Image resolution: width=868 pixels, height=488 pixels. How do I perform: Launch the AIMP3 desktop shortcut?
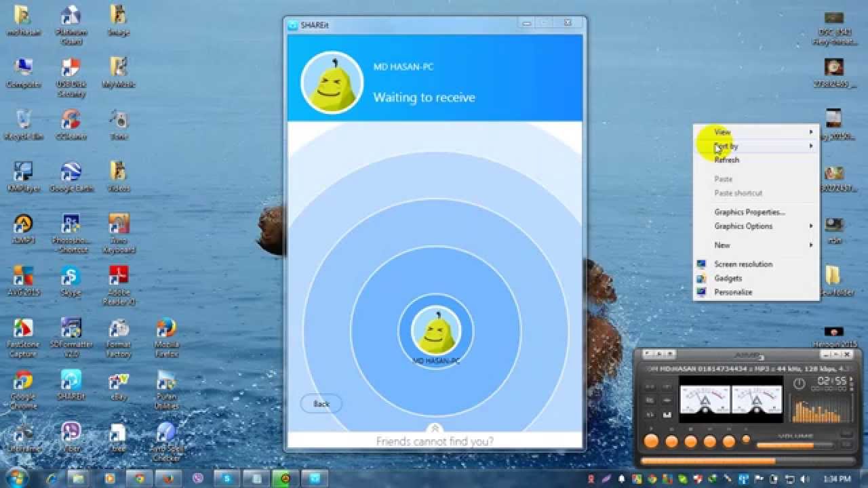23,228
